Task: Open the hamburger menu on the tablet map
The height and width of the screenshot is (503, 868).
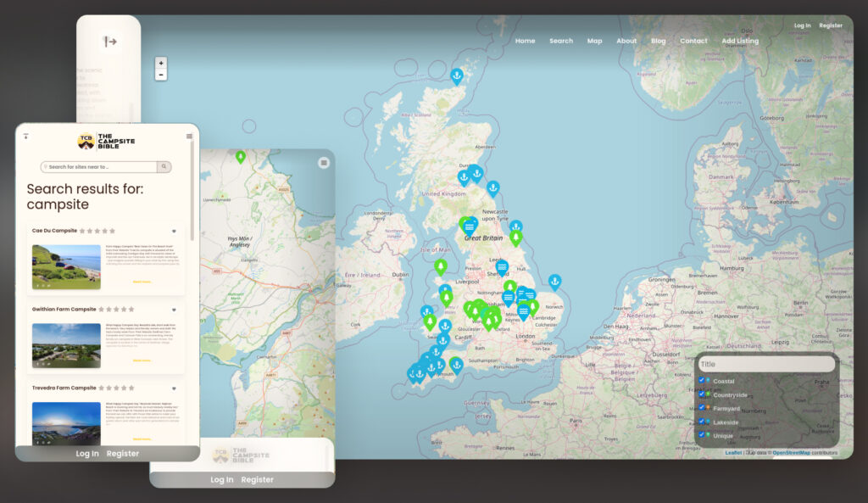Action: [324, 162]
